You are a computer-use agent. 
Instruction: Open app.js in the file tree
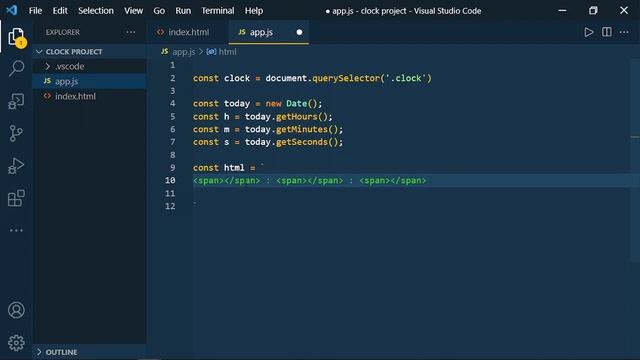[x=89, y=81]
